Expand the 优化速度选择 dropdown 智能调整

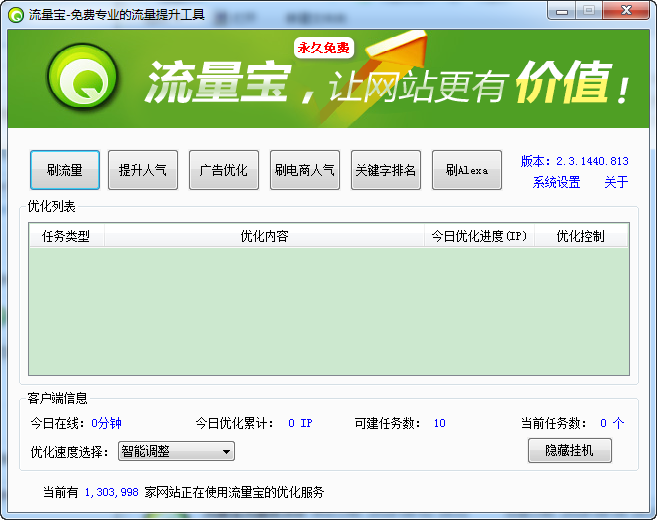(x=176, y=451)
